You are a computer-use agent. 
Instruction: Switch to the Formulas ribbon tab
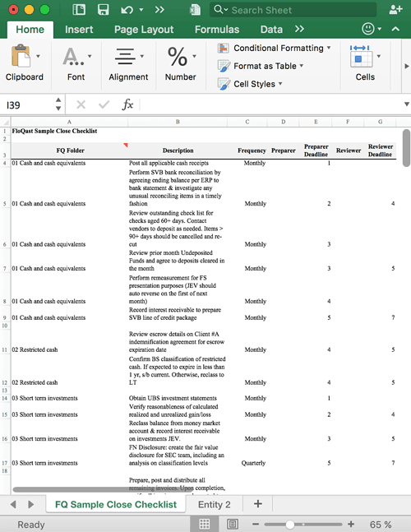tap(217, 30)
